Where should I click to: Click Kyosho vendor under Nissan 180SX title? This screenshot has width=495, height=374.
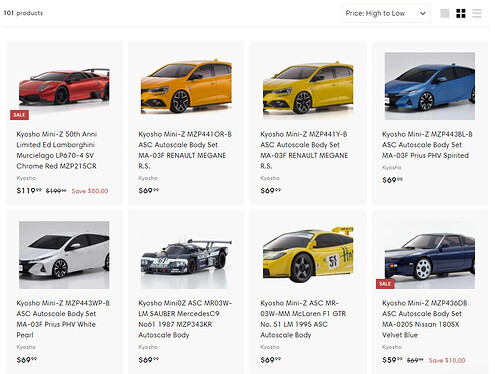click(392, 347)
